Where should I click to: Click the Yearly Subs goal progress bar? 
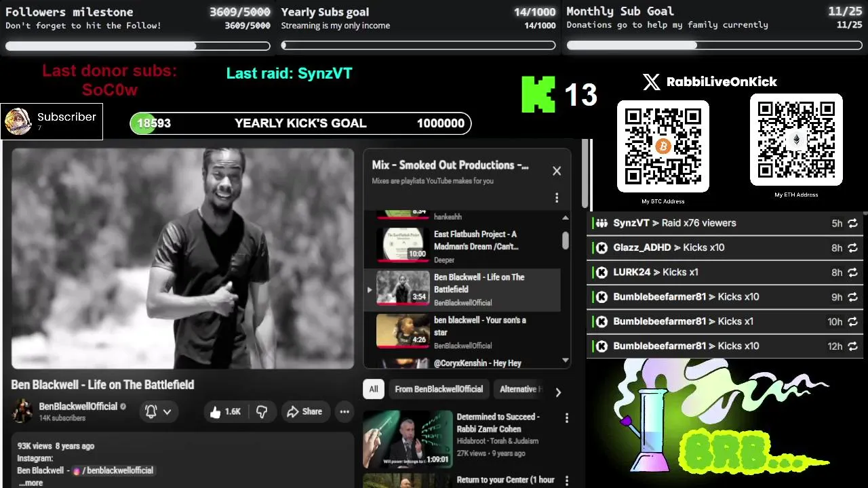(418, 46)
